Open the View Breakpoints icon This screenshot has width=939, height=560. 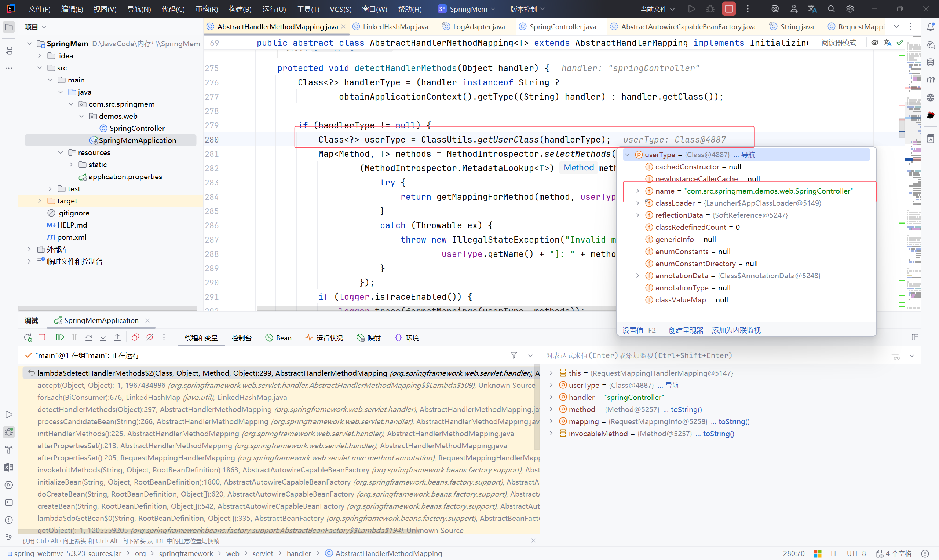(135, 338)
